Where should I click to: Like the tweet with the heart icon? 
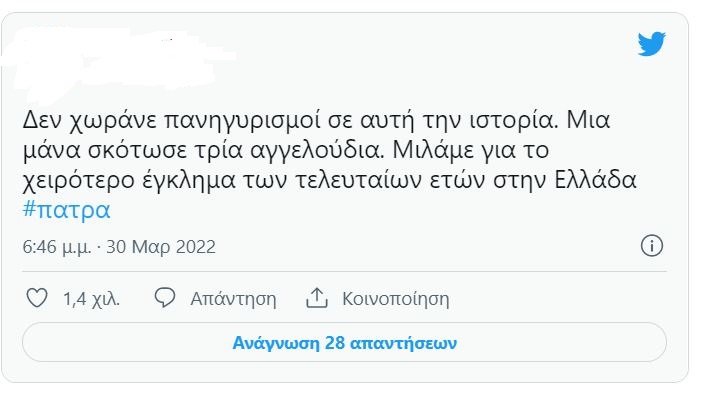(37, 298)
